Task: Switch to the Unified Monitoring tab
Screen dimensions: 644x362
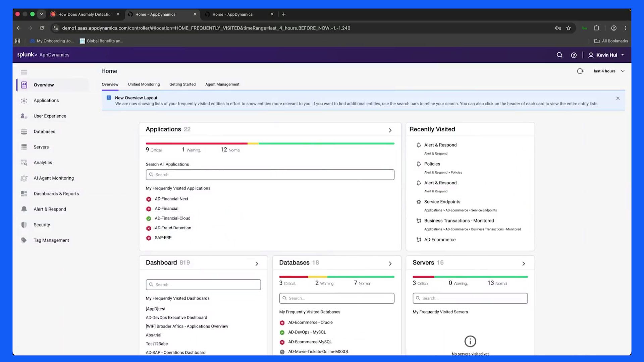Action: 144,84
